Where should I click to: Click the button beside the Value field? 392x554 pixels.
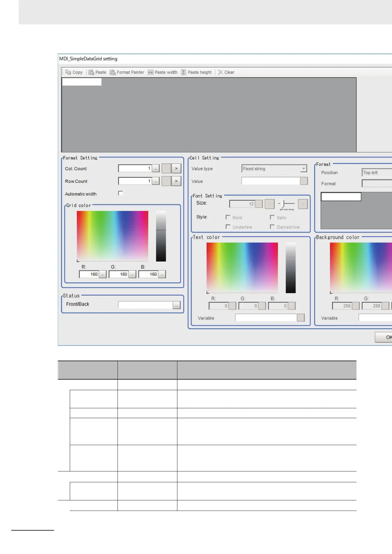click(304, 181)
